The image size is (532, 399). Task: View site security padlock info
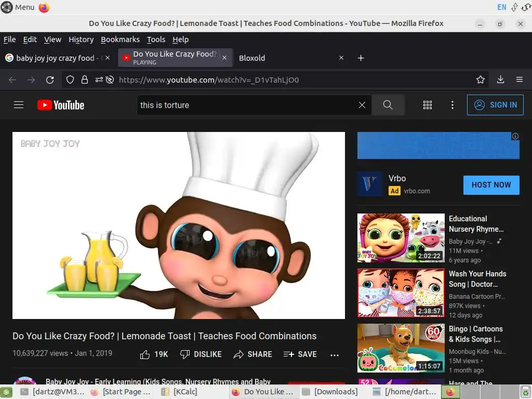[x=85, y=79]
